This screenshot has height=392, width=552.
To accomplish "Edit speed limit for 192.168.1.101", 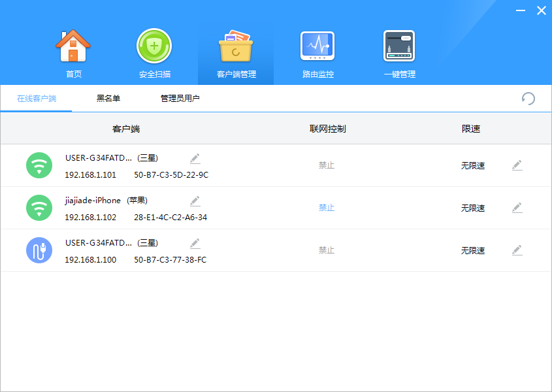I will [517, 165].
